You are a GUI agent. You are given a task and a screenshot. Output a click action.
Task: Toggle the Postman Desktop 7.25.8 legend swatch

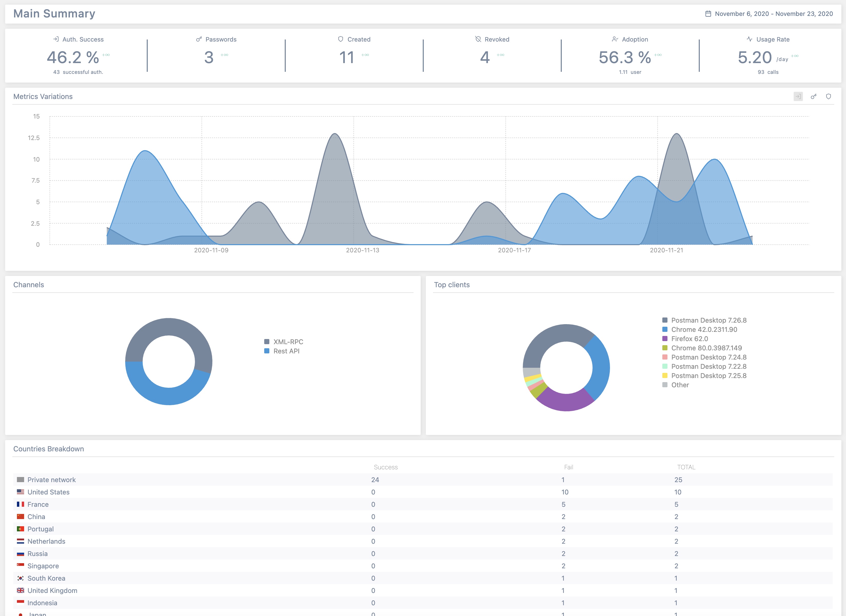click(665, 375)
